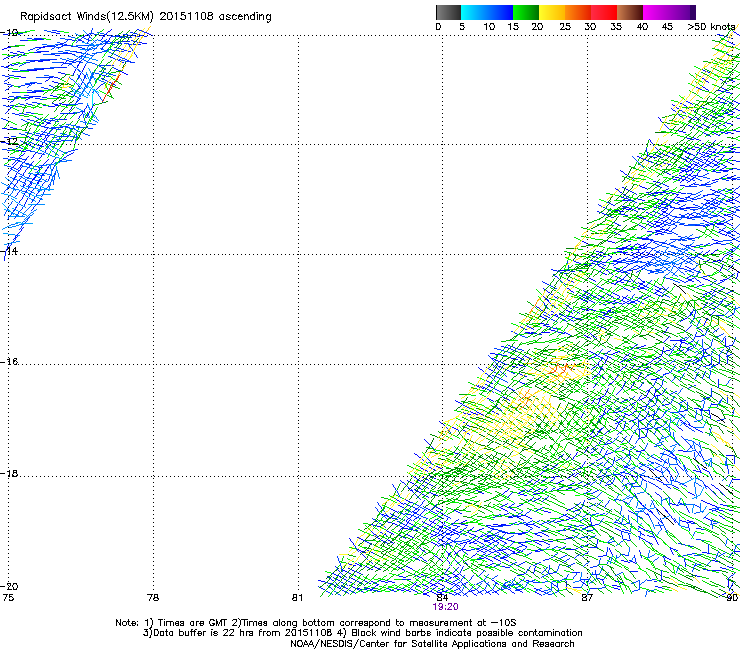Click latitude label -20
This screenshot has width=740, height=650.
tap(10, 586)
